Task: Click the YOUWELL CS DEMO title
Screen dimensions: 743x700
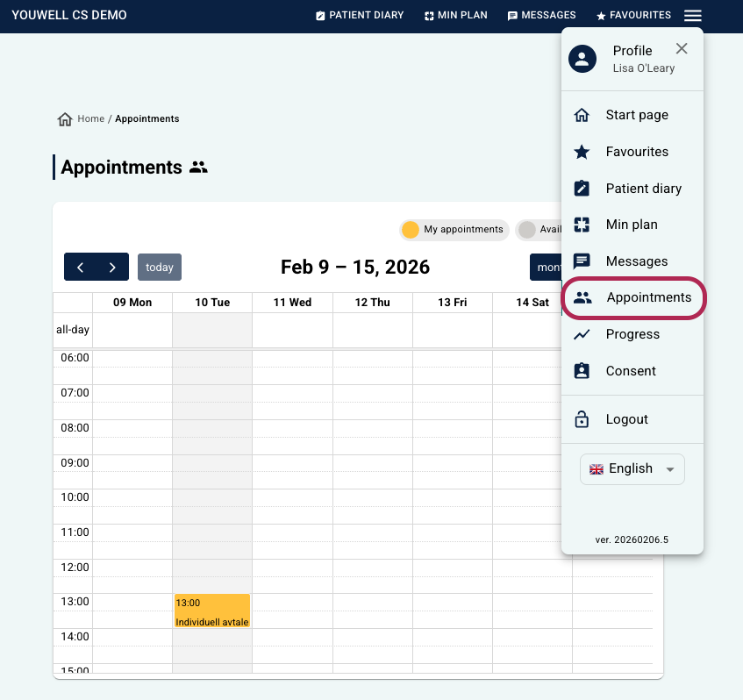Action: point(69,15)
